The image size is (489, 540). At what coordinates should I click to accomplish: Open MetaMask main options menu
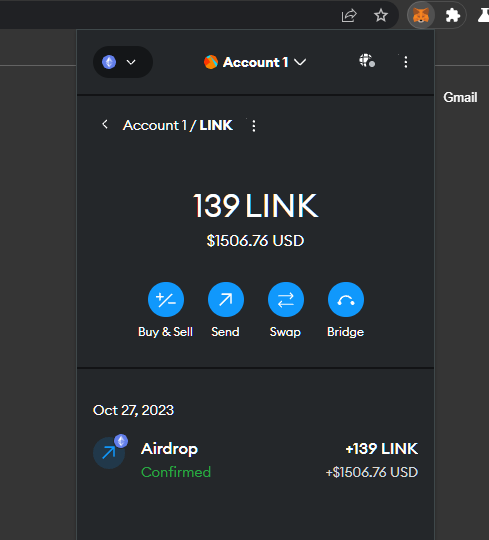click(x=406, y=62)
